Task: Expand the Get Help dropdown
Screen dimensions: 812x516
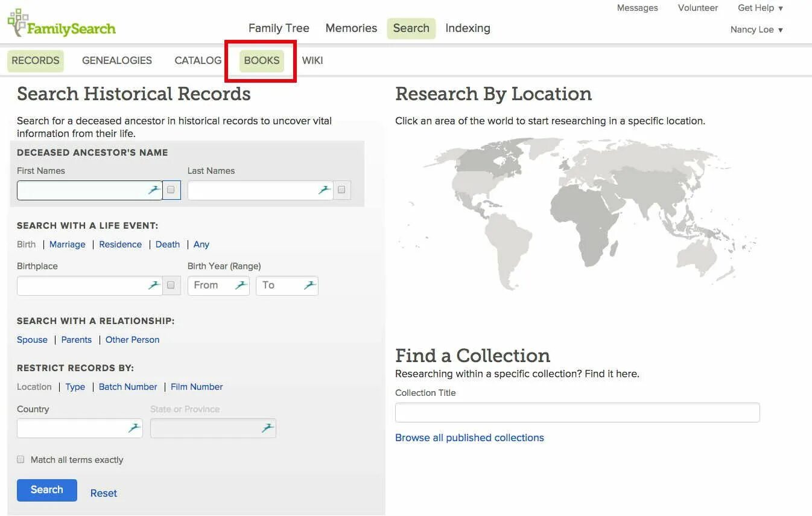Action: click(760, 8)
